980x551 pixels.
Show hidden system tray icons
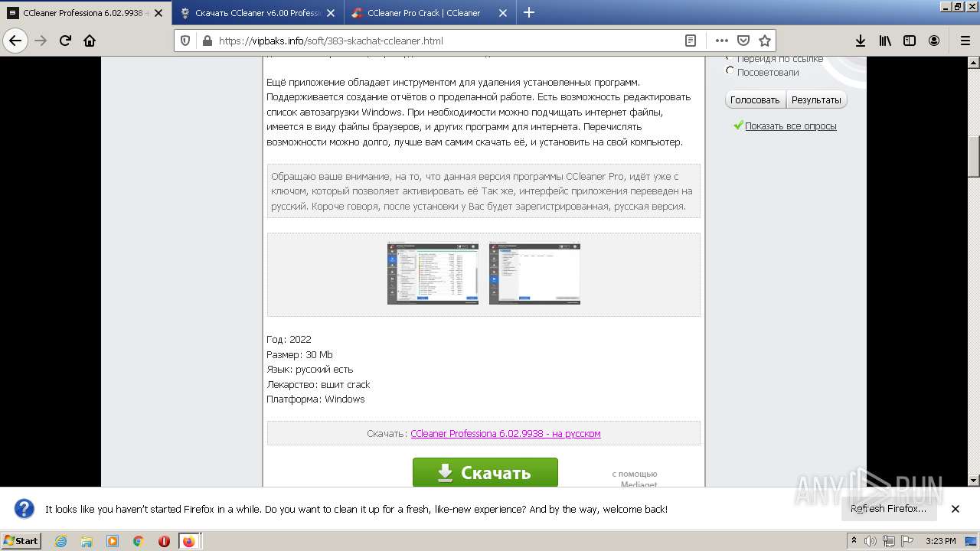[854, 540]
